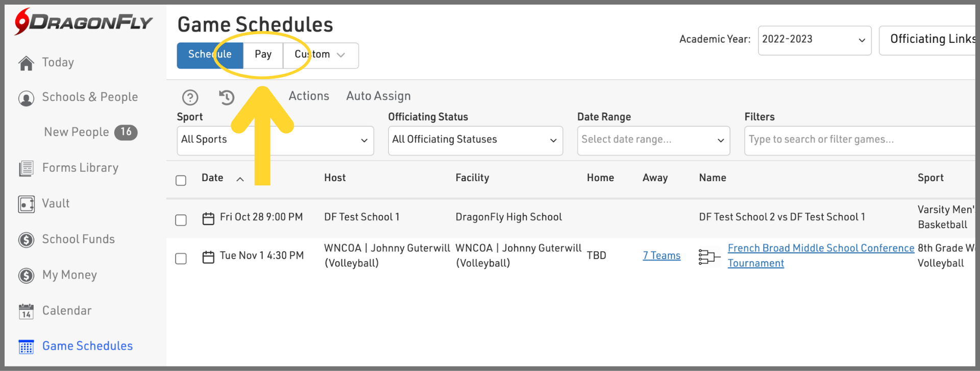
Task: Open the Academic Year 2022-2023 dropdown
Action: click(x=814, y=40)
